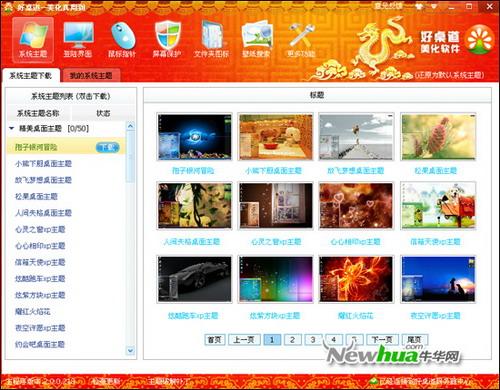Open 更多功能 wrench and hammer icon
This screenshot has width=500, height=390.
coord(301,35)
